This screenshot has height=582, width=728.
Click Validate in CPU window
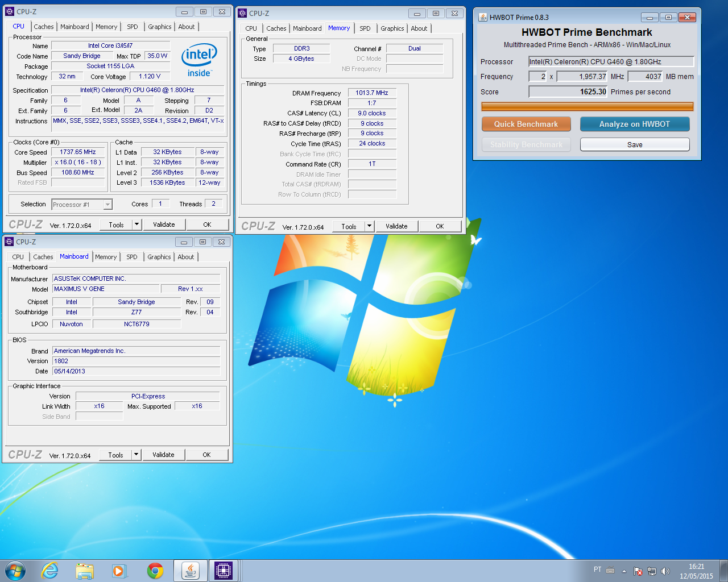164,225
